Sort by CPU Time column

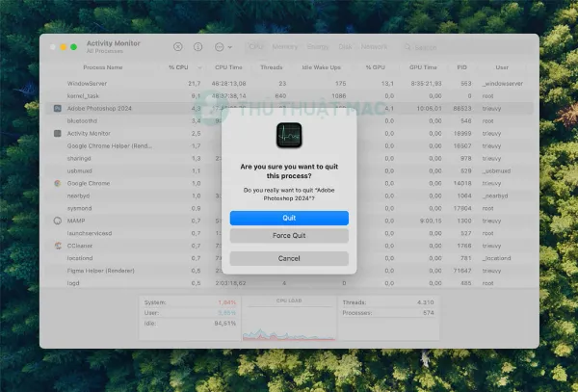(x=228, y=67)
